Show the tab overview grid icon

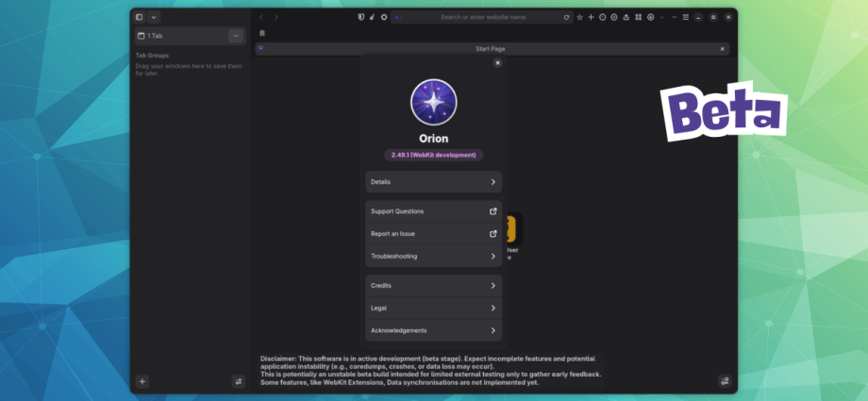tap(639, 17)
